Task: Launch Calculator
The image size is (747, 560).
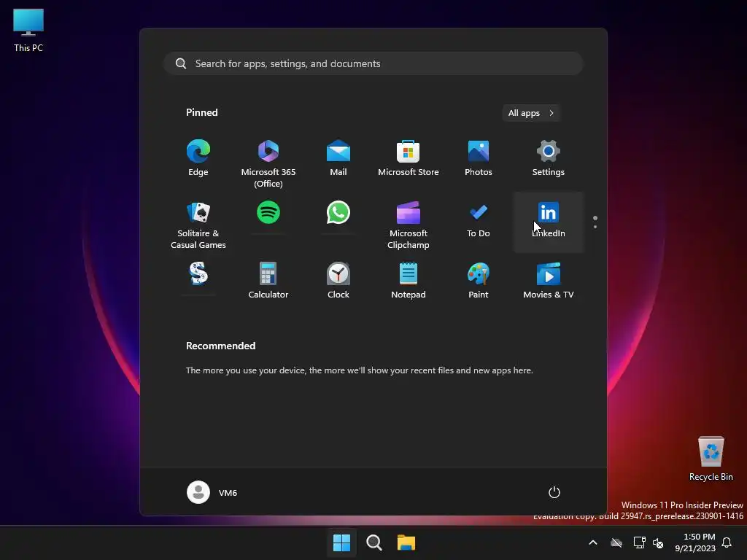Action: pos(268,281)
